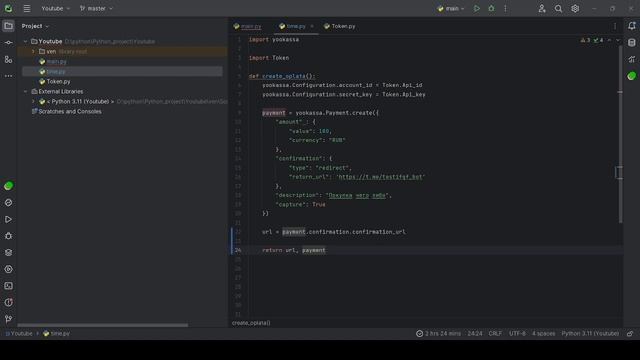Open the Debug tool window in left strip
The image size is (640, 360).
click(x=8, y=236)
